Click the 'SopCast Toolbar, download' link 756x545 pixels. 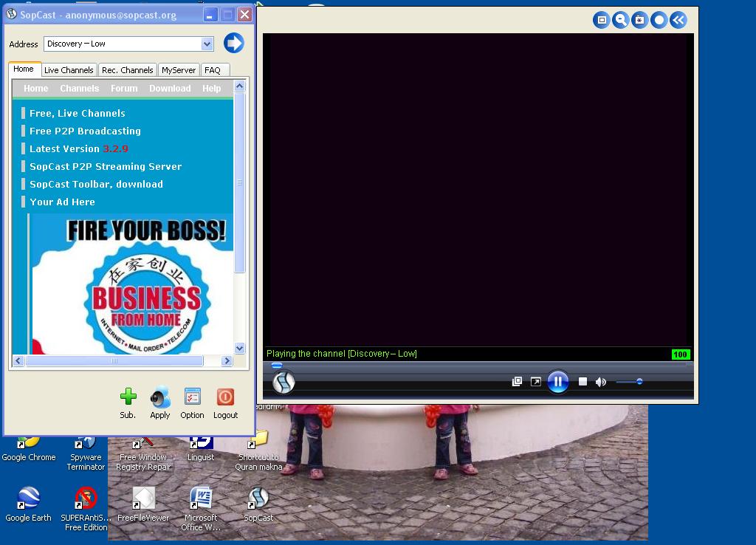tap(96, 184)
